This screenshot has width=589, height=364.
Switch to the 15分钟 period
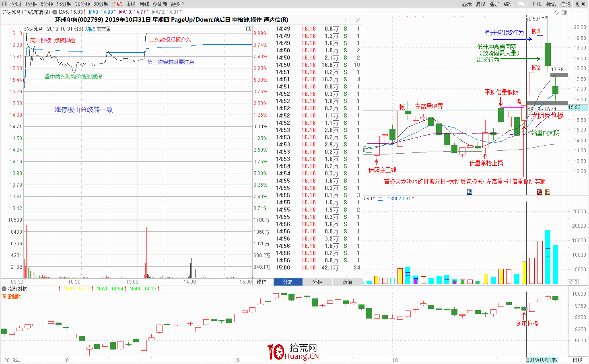64,4
